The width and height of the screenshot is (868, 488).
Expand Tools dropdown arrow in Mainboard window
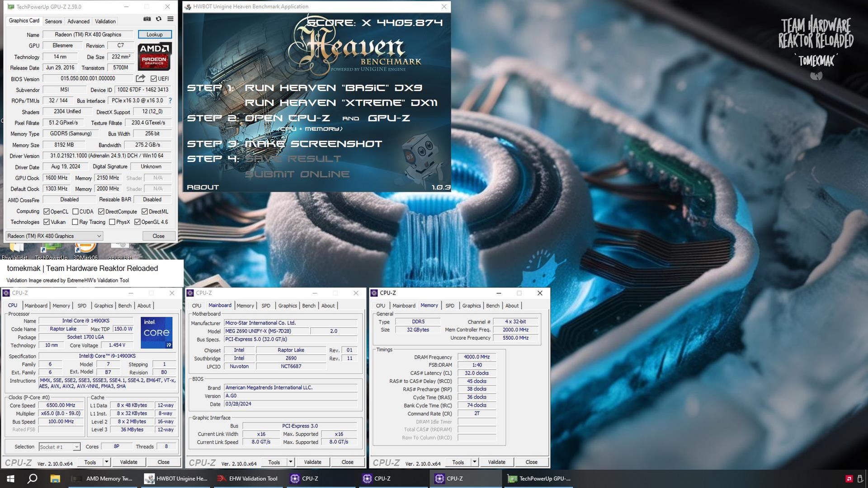[291, 462]
